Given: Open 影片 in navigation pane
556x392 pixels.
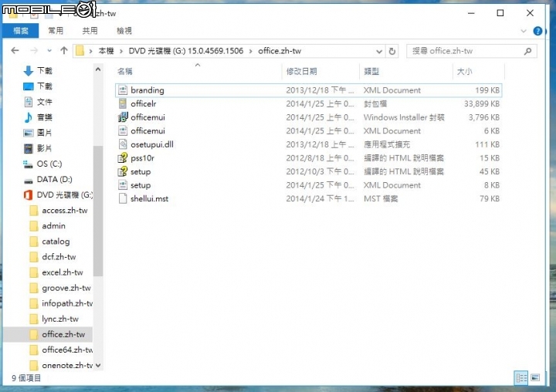Looking at the screenshot, I should (38, 148).
